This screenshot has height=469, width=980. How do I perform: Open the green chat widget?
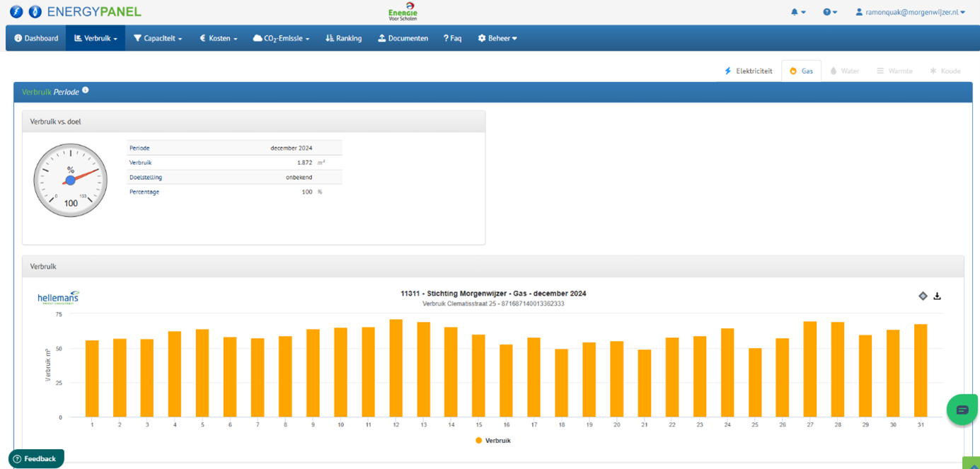click(962, 410)
